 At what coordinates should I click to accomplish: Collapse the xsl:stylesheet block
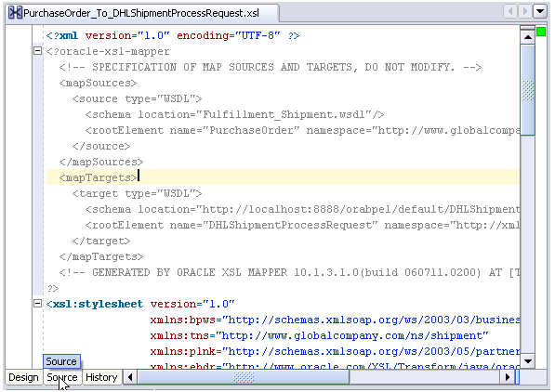37,304
